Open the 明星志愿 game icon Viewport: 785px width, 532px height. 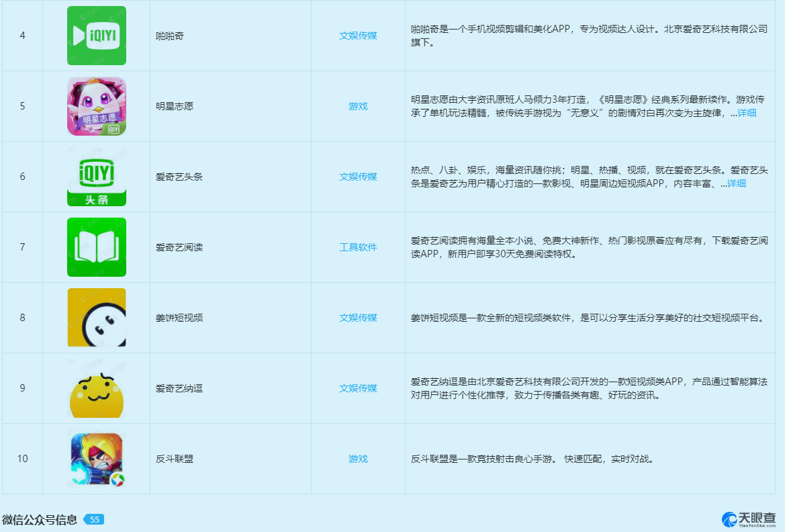coord(97,106)
